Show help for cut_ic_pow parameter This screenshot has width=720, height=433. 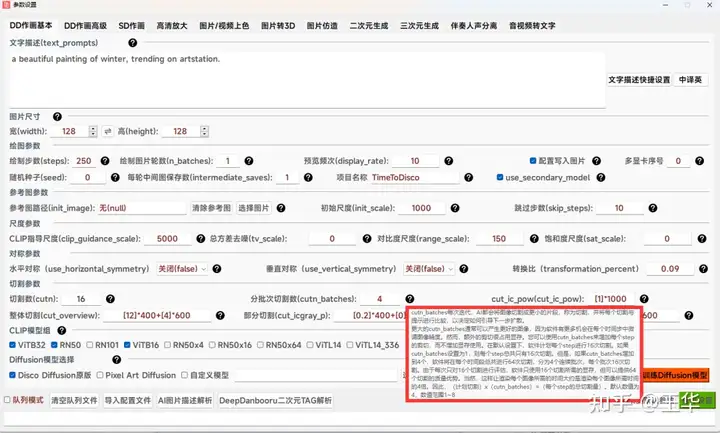coord(644,299)
